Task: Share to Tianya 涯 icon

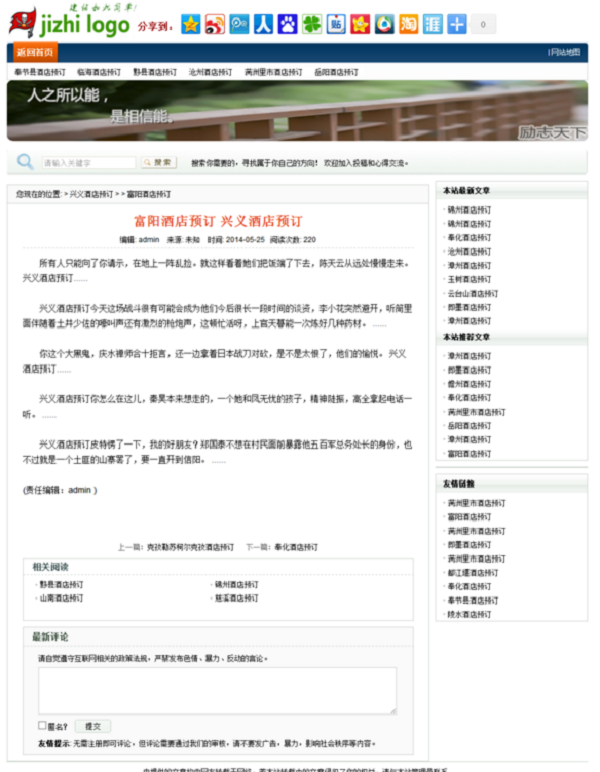Action: click(x=433, y=24)
